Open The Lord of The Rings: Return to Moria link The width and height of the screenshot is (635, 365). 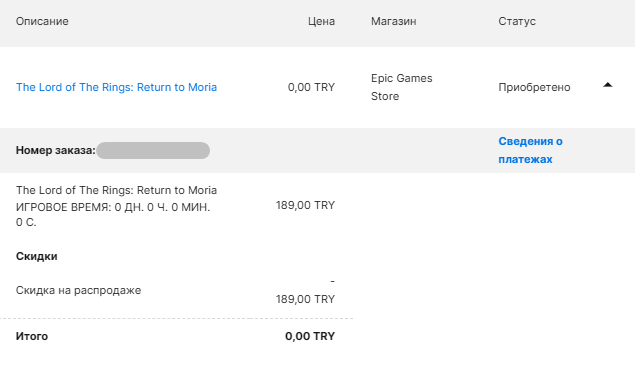pyautogui.click(x=116, y=87)
